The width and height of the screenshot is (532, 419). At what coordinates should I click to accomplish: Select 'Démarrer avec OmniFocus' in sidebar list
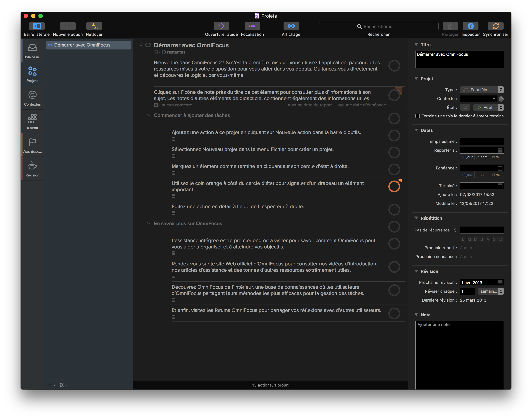click(x=89, y=45)
